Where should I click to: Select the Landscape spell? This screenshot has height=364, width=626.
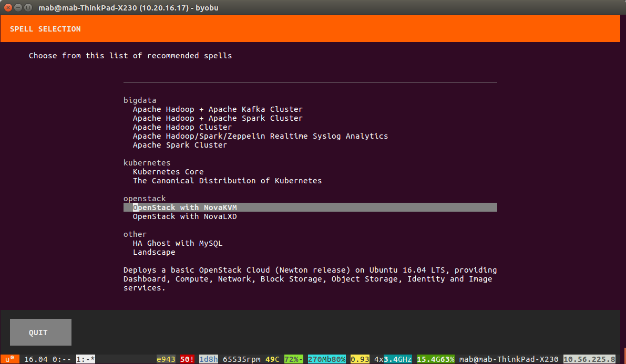154,252
